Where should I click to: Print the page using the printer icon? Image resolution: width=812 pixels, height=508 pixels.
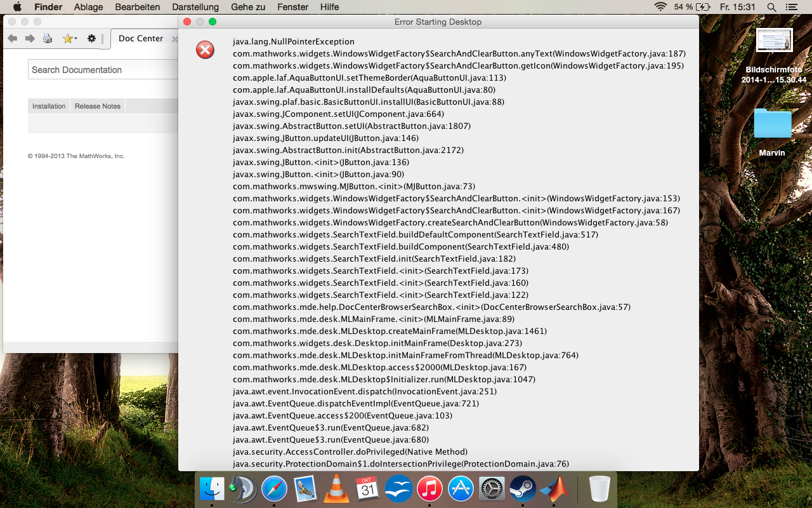pyautogui.click(x=48, y=39)
